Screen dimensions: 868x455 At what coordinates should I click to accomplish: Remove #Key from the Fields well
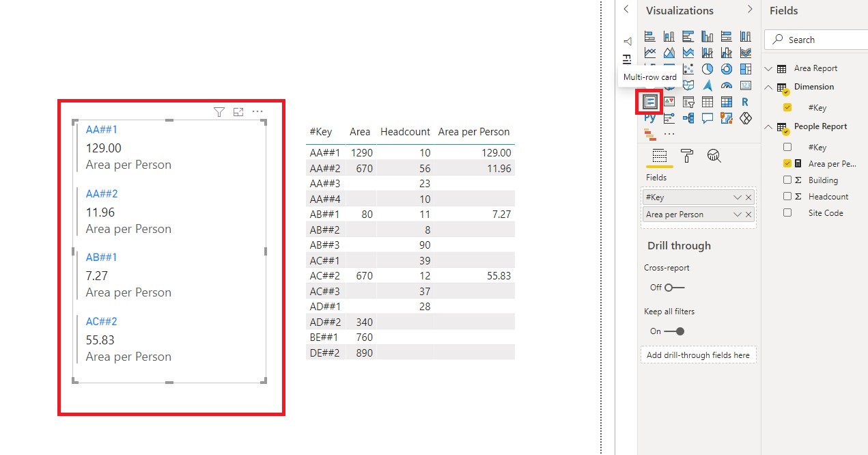coord(748,197)
